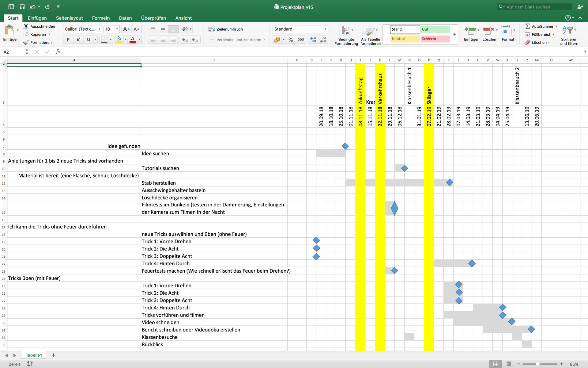Click the orientation text rotation icon
588x368 pixels.
[185, 29]
